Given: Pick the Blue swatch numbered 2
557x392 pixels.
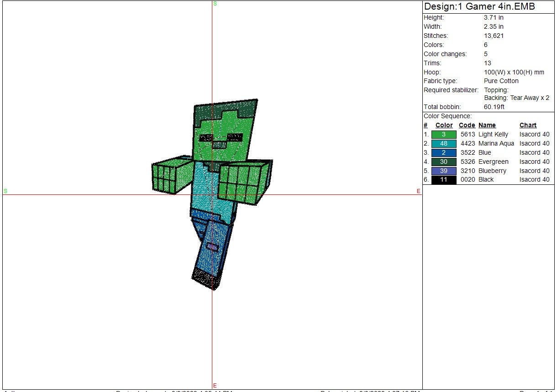Looking at the screenshot, I should 443,153.
